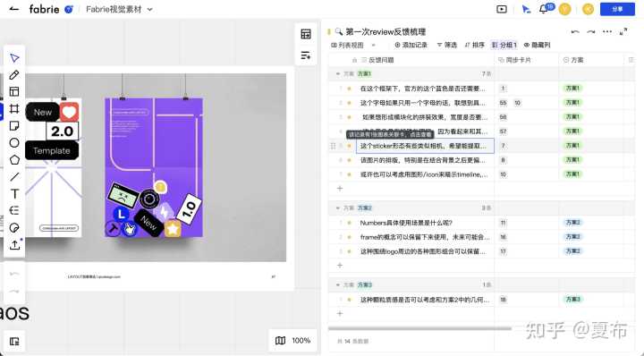The width and height of the screenshot is (644, 356).
Task: Open the upload tool
Action: click(x=14, y=245)
